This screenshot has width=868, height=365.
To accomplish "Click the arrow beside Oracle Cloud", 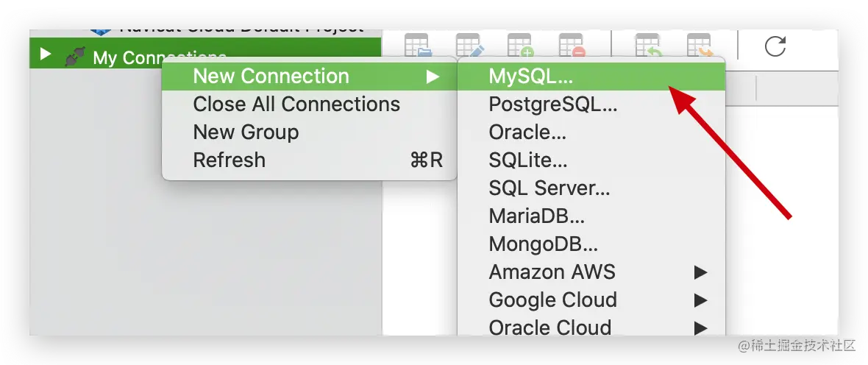I will point(701,327).
